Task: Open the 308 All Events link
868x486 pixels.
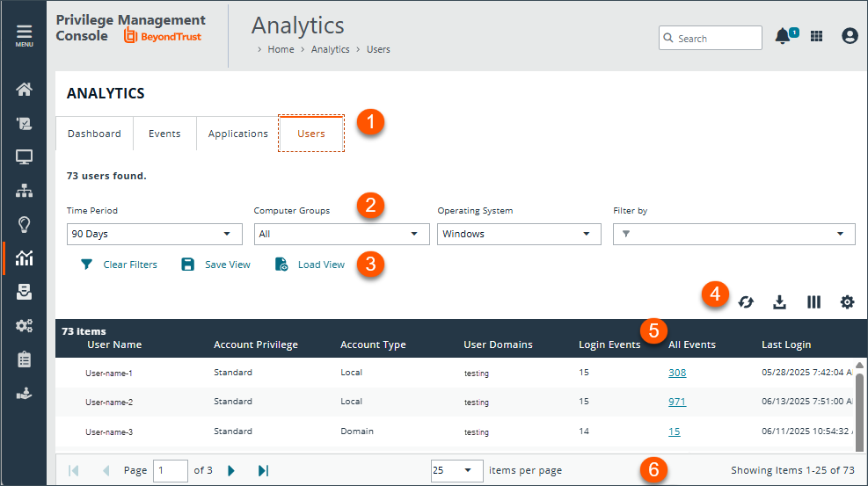Action: click(677, 373)
